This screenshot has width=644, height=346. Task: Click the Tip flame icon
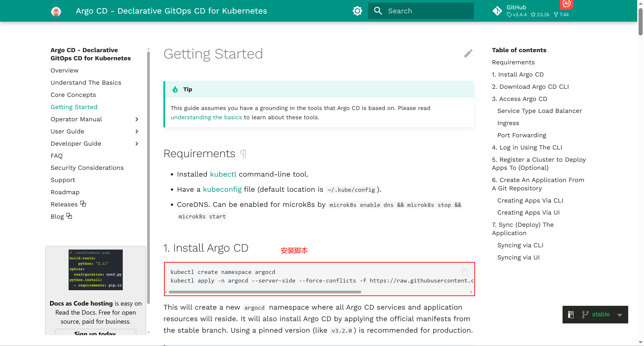point(175,89)
